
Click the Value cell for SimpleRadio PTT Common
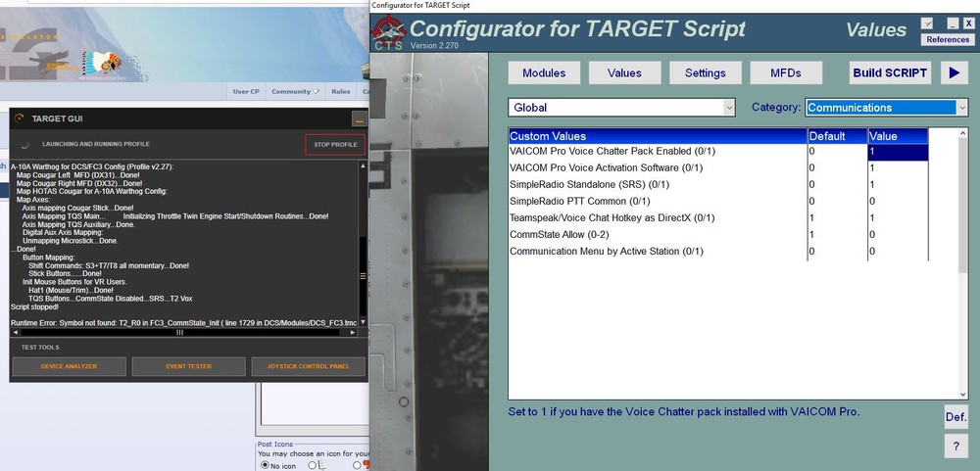[x=898, y=201]
